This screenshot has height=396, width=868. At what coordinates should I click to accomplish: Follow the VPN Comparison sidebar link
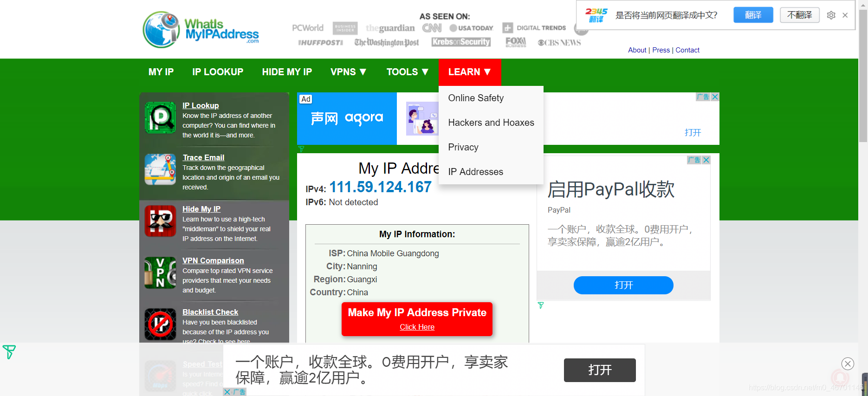[213, 260]
